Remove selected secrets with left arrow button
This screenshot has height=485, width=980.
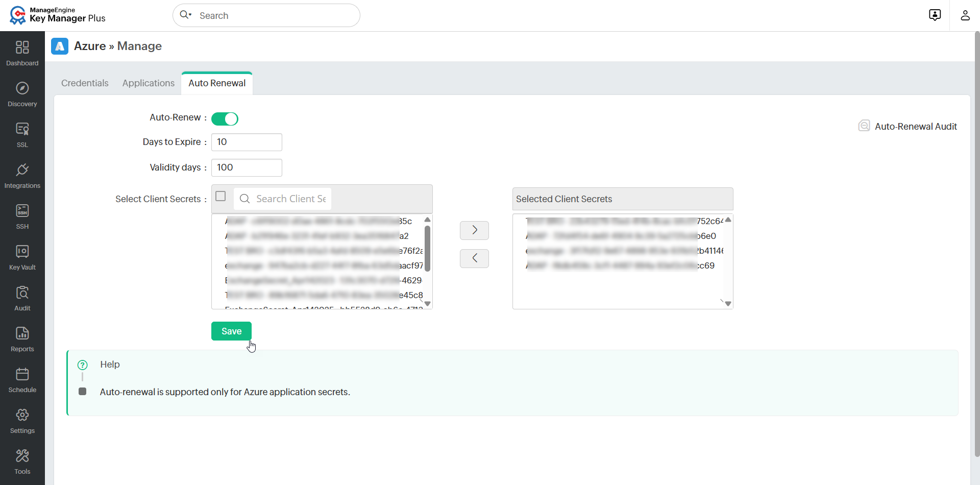pos(474,258)
